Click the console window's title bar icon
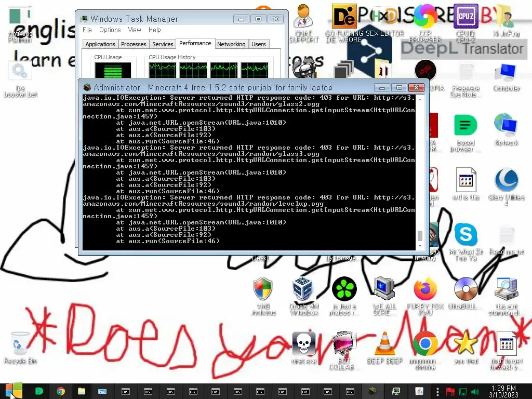This screenshot has width=532, height=399. (x=87, y=87)
